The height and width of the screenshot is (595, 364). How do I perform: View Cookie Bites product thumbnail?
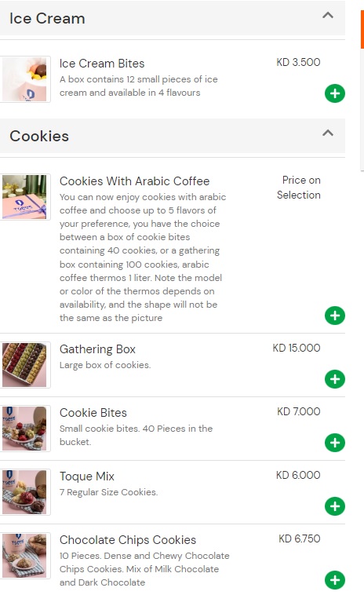pyautogui.click(x=24, y=429)
